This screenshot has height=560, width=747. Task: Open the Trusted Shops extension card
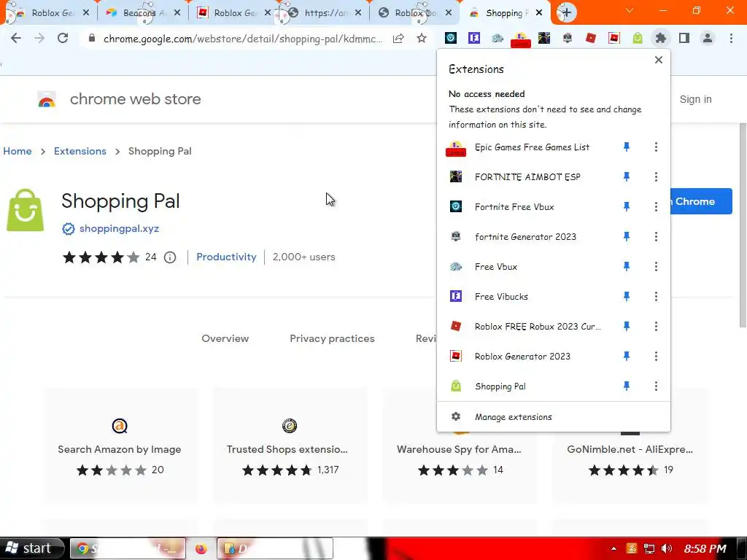pyautogui.click(x=290, y=446)
